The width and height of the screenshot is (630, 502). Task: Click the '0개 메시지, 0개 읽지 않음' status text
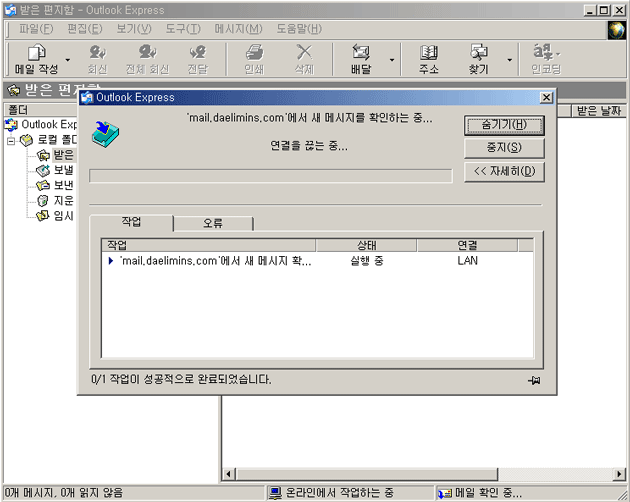(x=63, y=493)
